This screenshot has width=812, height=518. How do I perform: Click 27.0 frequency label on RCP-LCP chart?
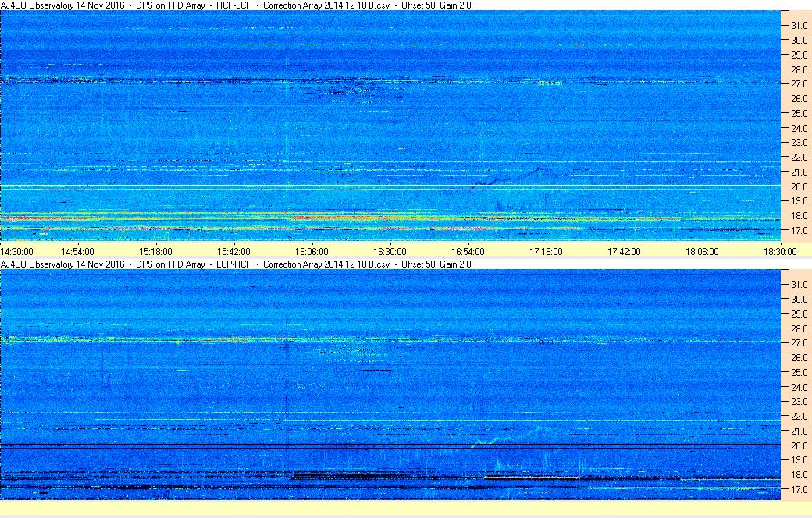point(799,83)
